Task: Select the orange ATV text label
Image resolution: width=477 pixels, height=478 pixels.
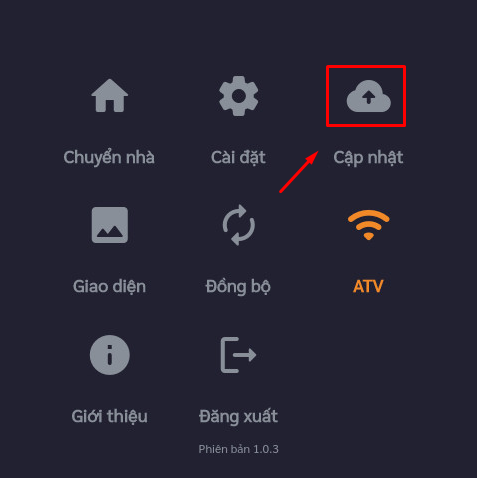Action: [368, 286]
